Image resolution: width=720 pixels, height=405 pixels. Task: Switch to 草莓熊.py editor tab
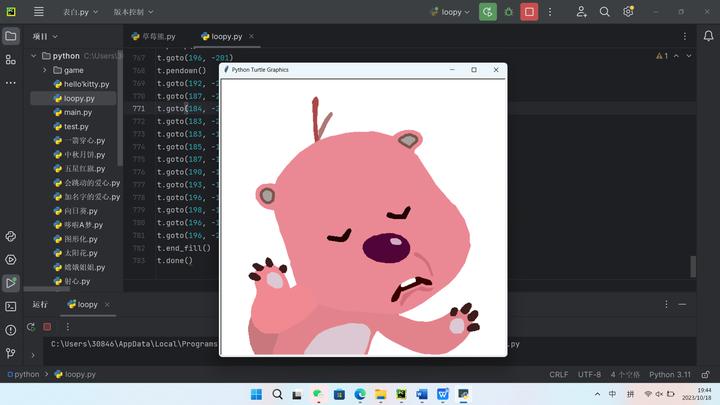(x=154, y=36)
